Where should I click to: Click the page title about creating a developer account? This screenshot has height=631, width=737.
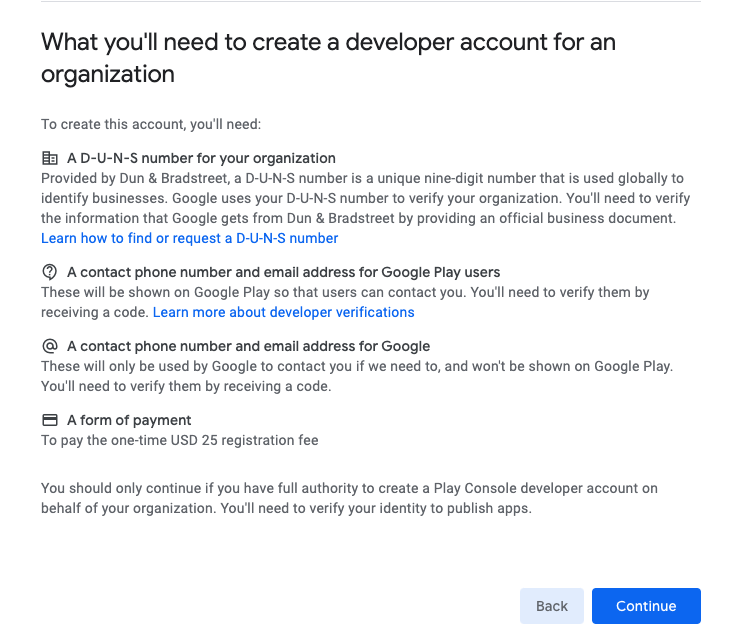tap(328, 58)
